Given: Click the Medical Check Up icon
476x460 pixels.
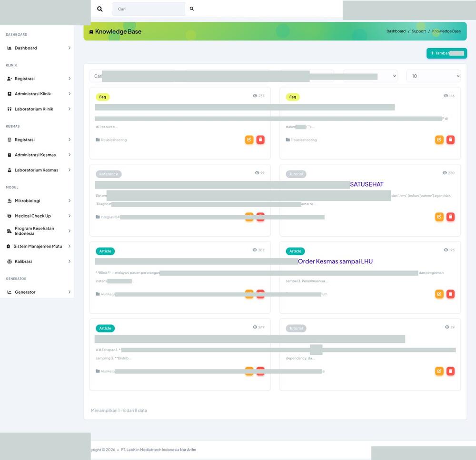Looking at the screenshot, I should 10,216.
